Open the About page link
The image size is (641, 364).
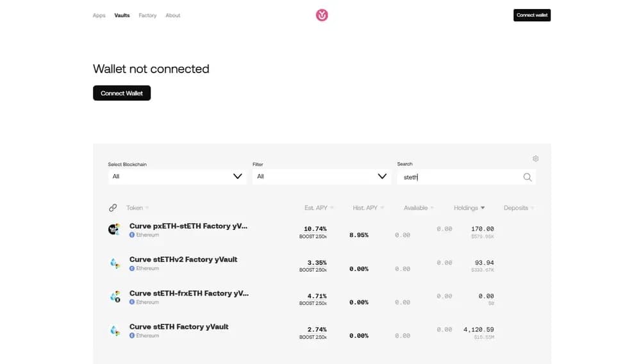click(173, 15)
